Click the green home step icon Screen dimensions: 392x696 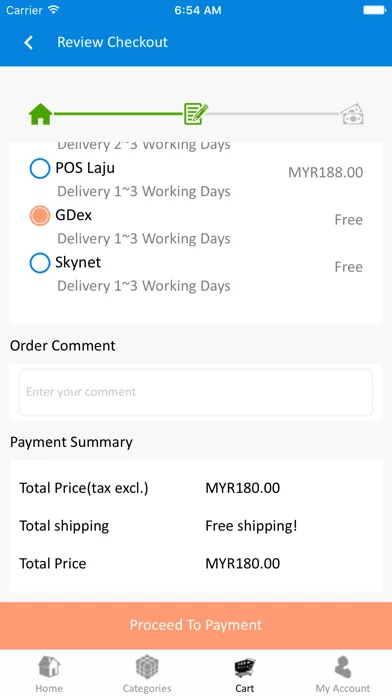click(40, 114)
